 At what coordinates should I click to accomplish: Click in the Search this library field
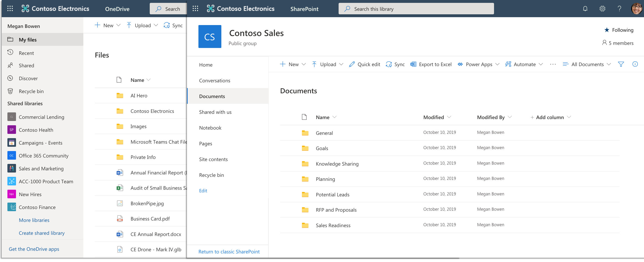(416, 9)
